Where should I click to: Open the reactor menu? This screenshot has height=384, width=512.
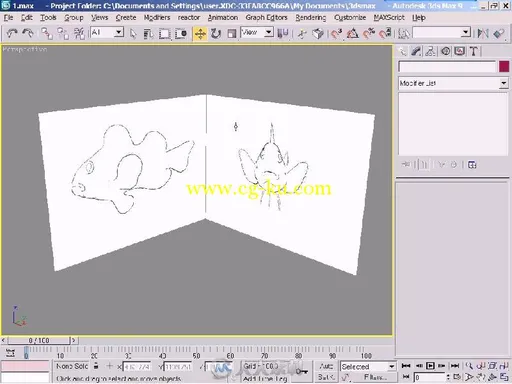189,17
